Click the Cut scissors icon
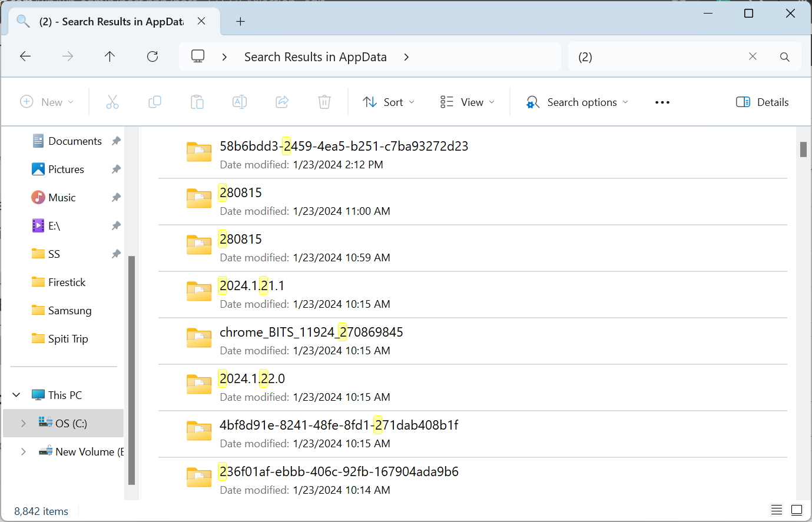The width and height of the screenshot is (812, 522). click(x=112, y=102)
